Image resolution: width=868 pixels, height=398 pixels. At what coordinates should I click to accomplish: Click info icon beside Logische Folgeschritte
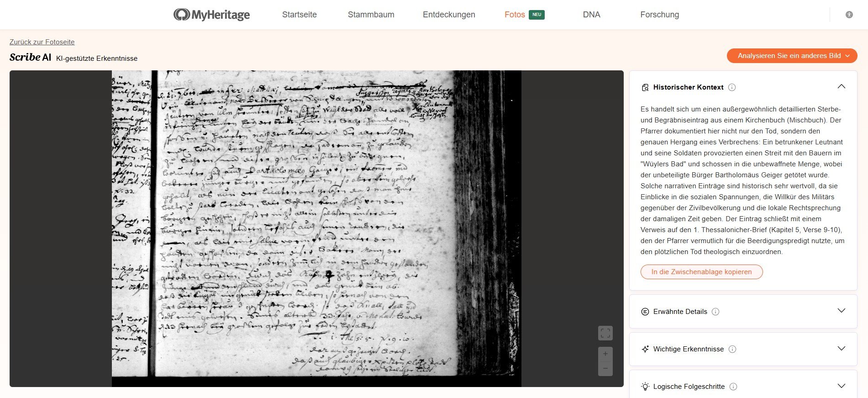pyautogui.click(x=733, y=387)
